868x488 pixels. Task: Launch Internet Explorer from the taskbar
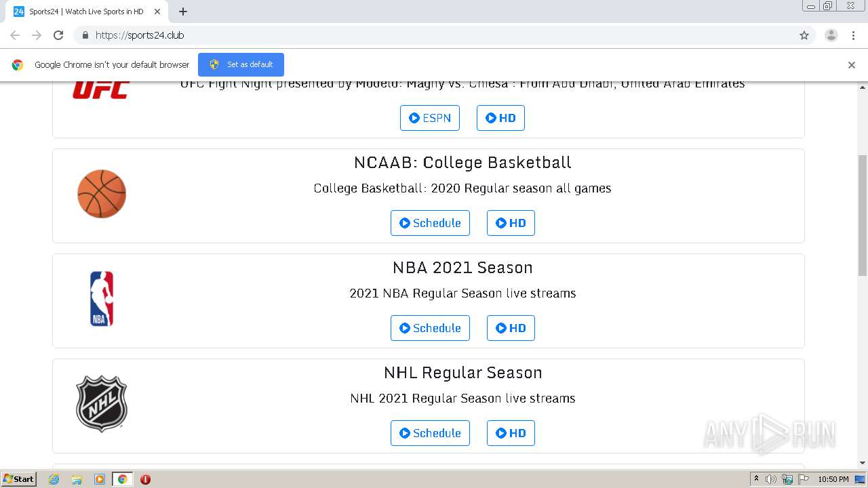[x=54, y=479]
